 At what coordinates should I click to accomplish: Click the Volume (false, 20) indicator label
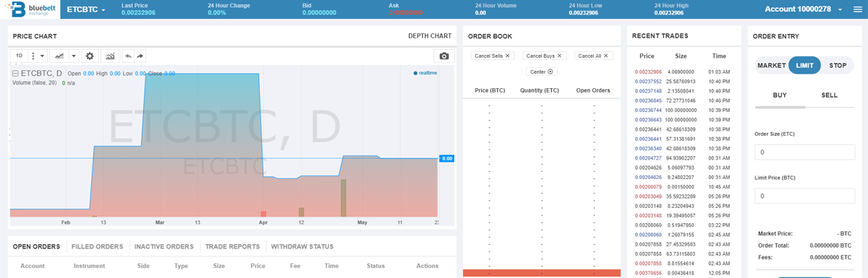click(x=35, y=83)
